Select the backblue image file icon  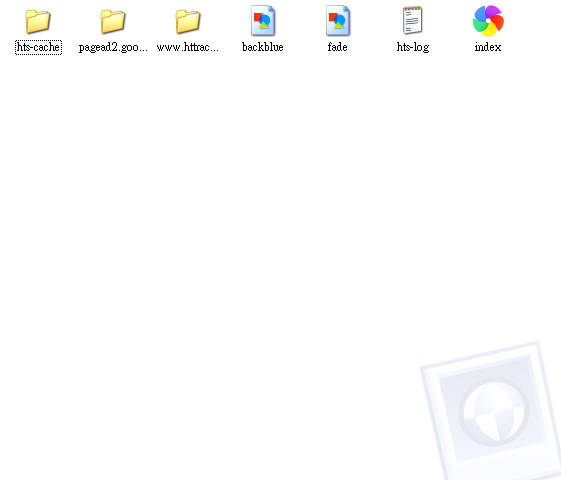click(x=263, y=20)
